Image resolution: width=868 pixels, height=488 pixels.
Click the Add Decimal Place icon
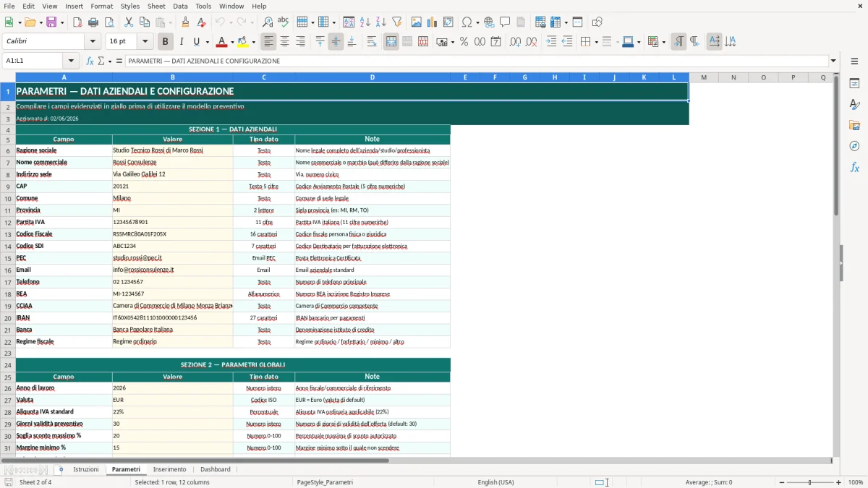coord(515,42)
